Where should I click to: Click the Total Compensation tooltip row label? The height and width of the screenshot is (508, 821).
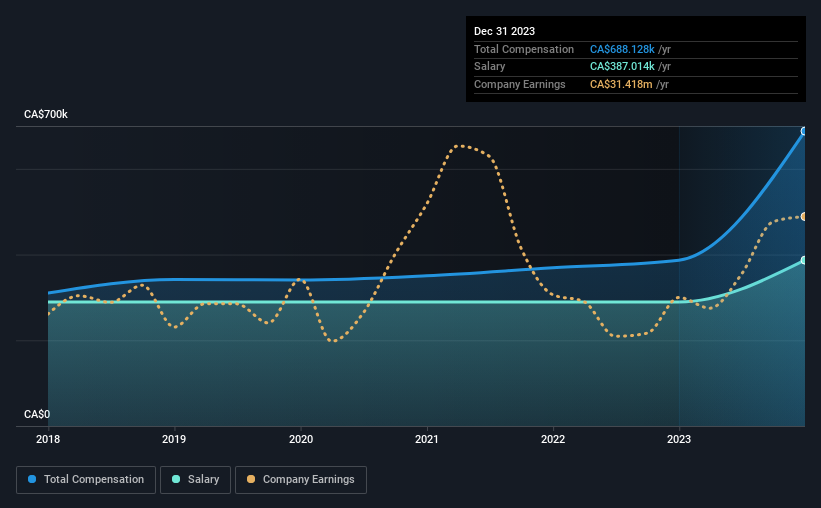pyautogui.click(x=524, y=49)
